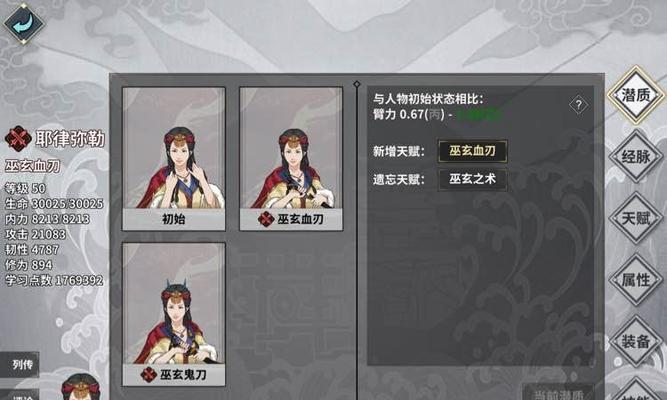This screenshot has width=667, height=400.
Task: Click the character avatar at the bottom left
Action: (x=81, y=386)
